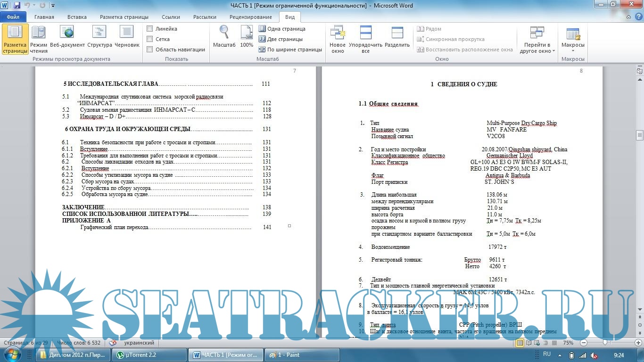Viewport: 644px width, 362px height.
Task: Switch to the Рецензирование ribbon tab
Action: [x=250, y=17]
